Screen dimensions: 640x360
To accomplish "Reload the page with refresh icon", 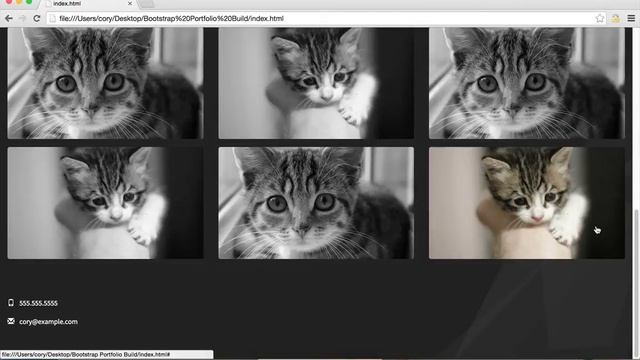I will tap(36, 18).
